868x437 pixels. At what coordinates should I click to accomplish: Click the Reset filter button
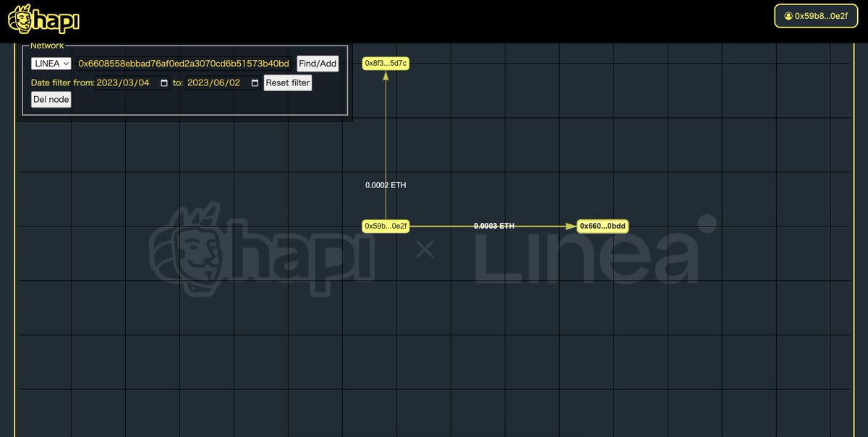pos(288,83)
